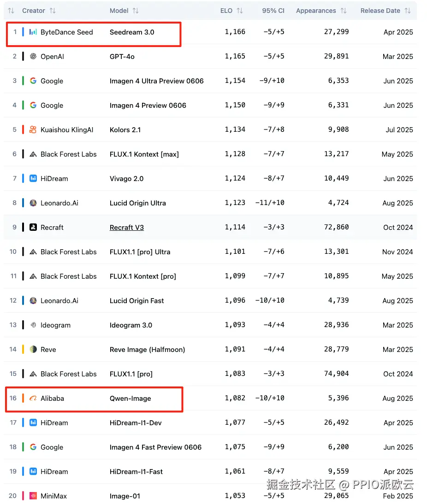Sort by the Appearances column arrows
This screenshot has height=504, width=427.
tap(344, 11)
